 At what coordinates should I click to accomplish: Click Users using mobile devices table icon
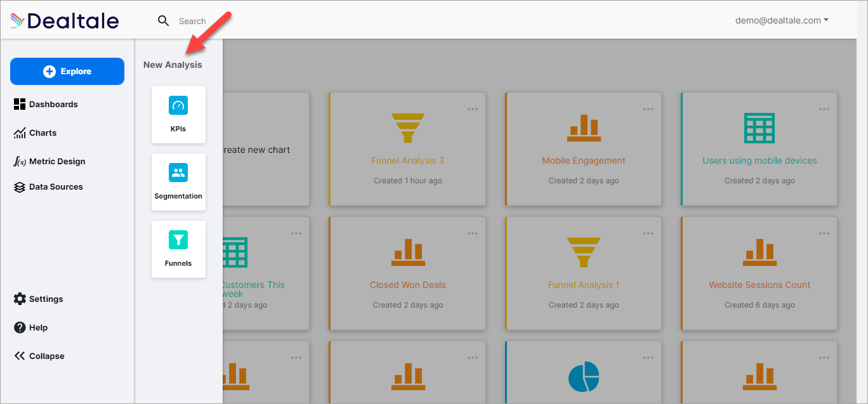coord(760,128)
